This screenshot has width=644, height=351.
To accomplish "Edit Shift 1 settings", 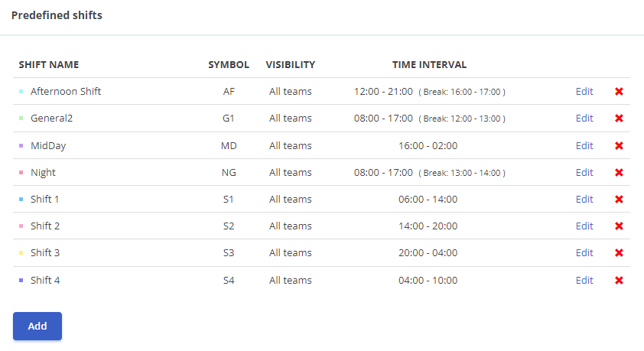I will click(x=584, y=200).
